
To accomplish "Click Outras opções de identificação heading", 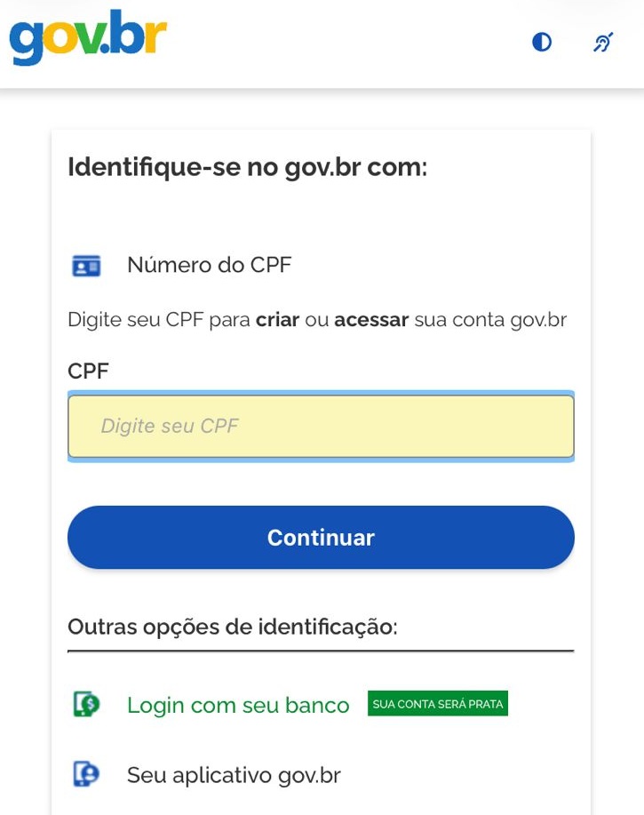I will (232, 627).
